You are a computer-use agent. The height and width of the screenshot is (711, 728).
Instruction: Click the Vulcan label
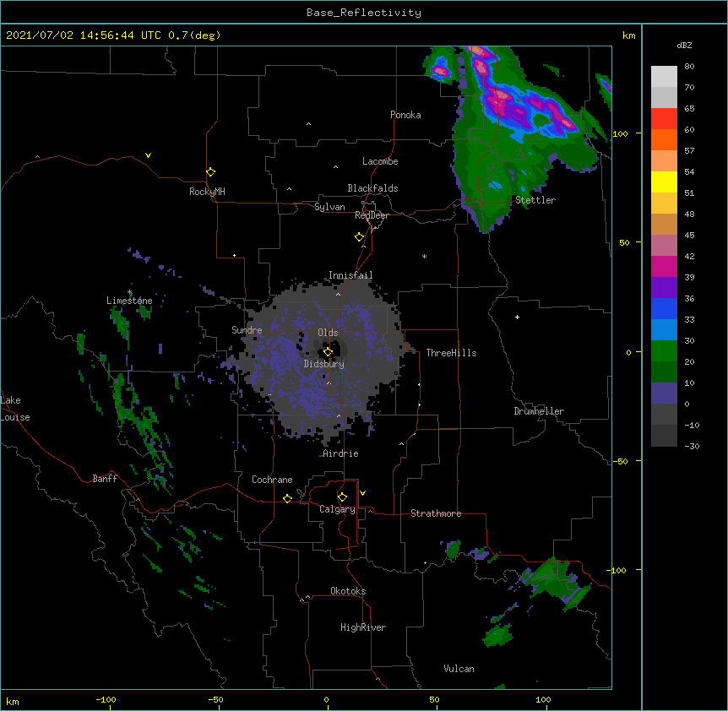(x=459, y=669)
